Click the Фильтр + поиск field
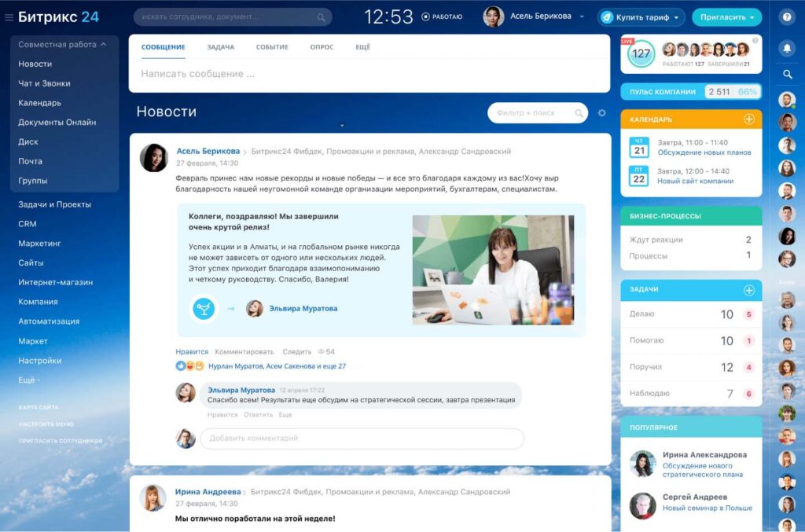The height and width of the screenshot is (532, 805). [x=538, y=113]
